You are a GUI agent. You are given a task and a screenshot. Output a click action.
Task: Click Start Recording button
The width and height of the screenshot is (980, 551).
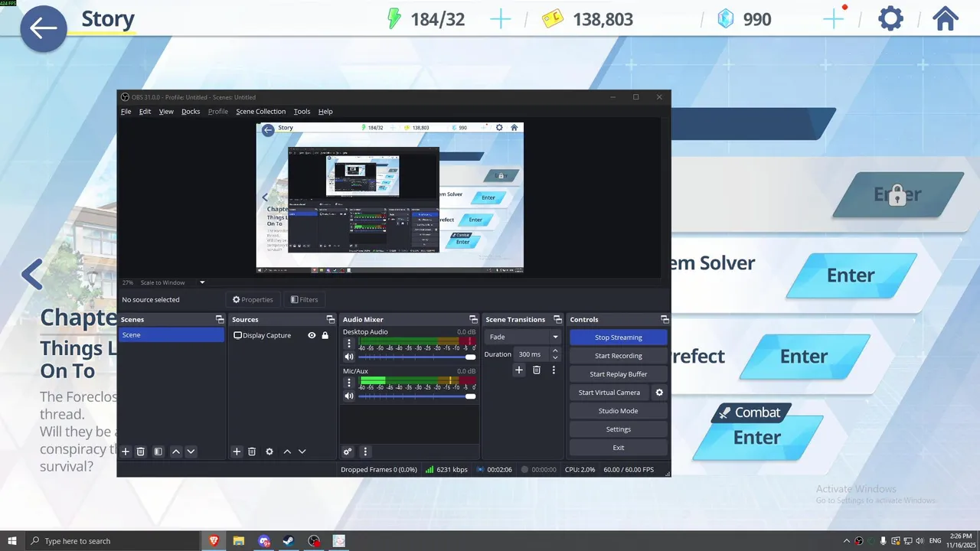pyautogui.click(x=619, y=356)
